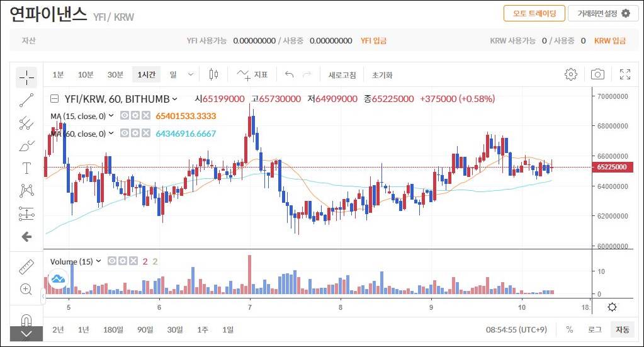Toggle auto (자동) scale mode
The height and width of the screenshot is (347, 644).
(622, 329)
